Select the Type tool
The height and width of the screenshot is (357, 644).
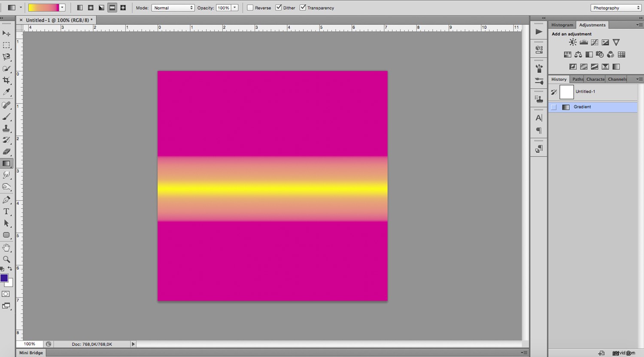coord(6,211)
